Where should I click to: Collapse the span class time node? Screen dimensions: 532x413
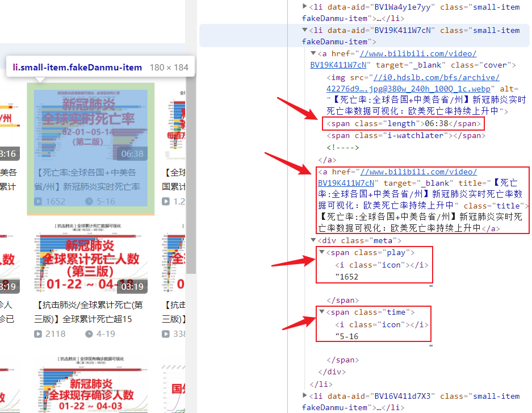322,312
